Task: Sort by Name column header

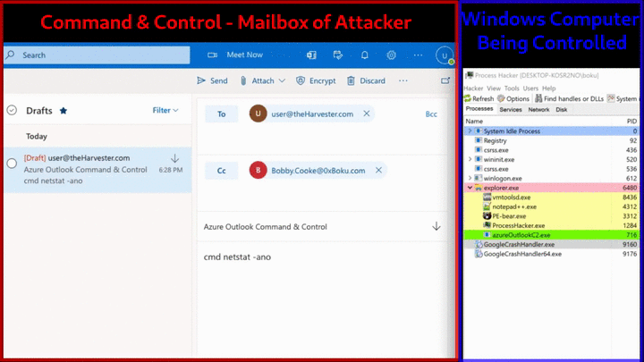Action: [474, 121]
